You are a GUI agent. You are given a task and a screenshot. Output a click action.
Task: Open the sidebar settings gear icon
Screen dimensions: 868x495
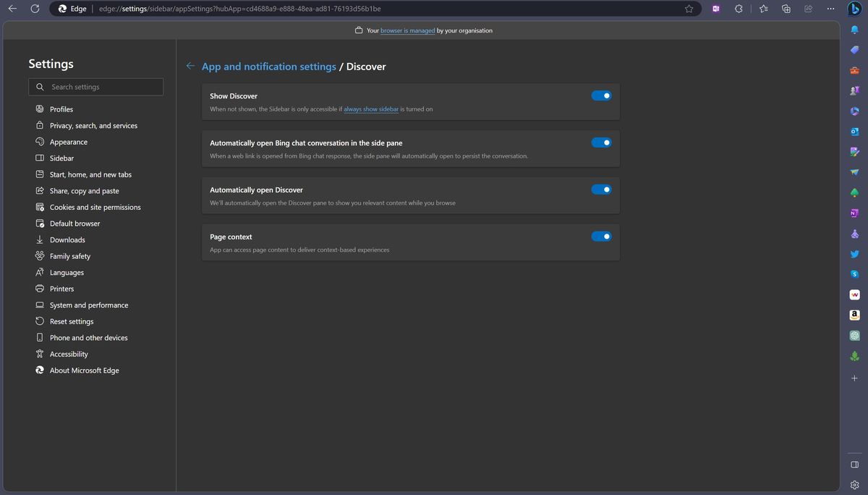854,485
